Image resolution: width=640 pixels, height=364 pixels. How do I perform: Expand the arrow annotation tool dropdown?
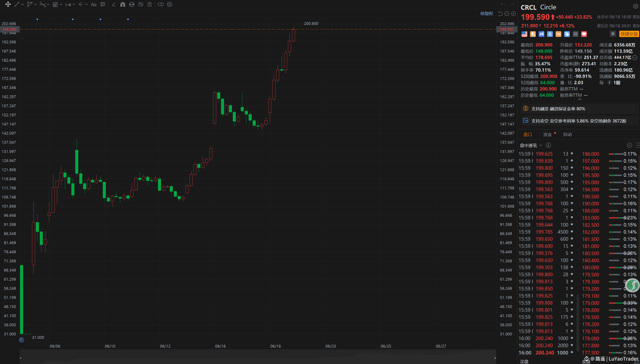(x=87, y=4)
